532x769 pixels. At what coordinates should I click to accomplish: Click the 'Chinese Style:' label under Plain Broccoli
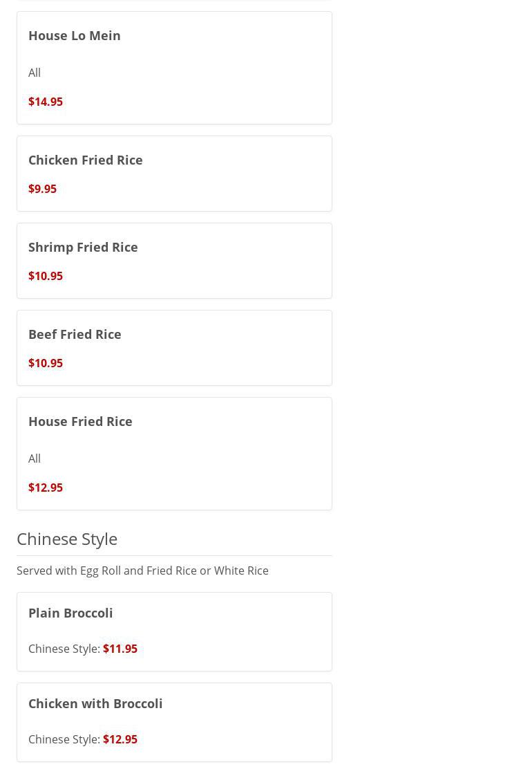pyautogui.click(x=64, y=649)
